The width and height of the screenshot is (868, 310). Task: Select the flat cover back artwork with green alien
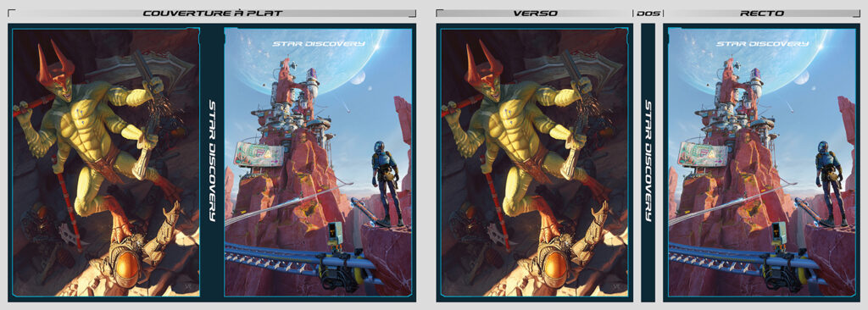click(106, 163)
